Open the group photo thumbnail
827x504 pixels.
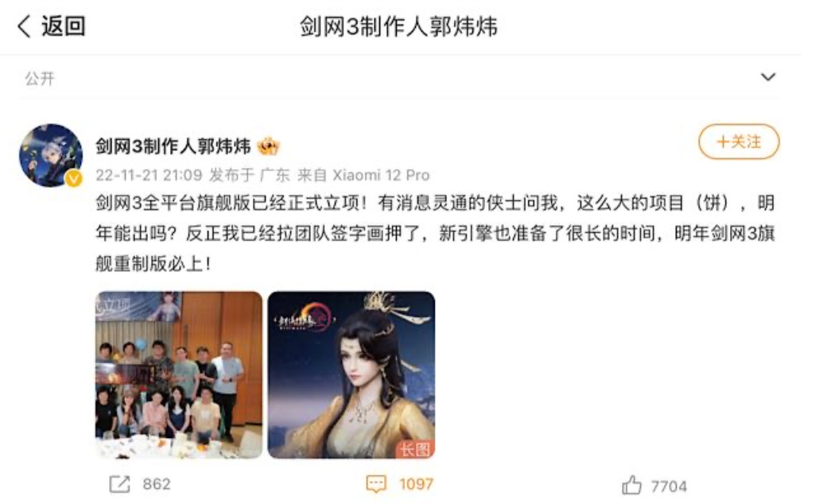179,375
